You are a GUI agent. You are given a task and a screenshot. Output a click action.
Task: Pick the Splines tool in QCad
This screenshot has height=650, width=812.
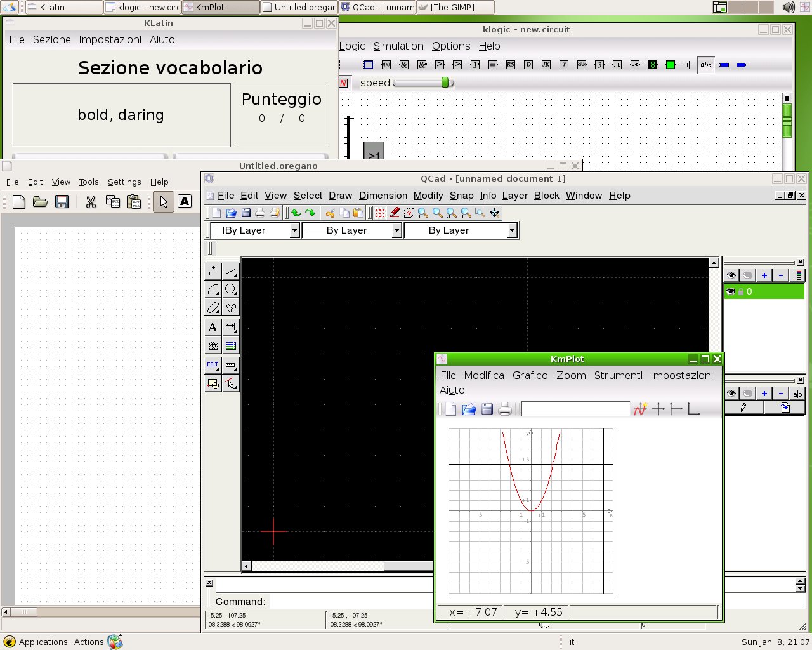pos(231,307)
